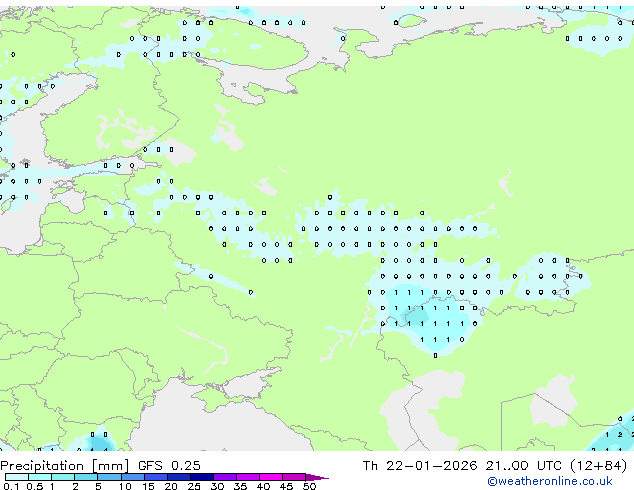Click legend scale label "0.1"

point(11,486)
